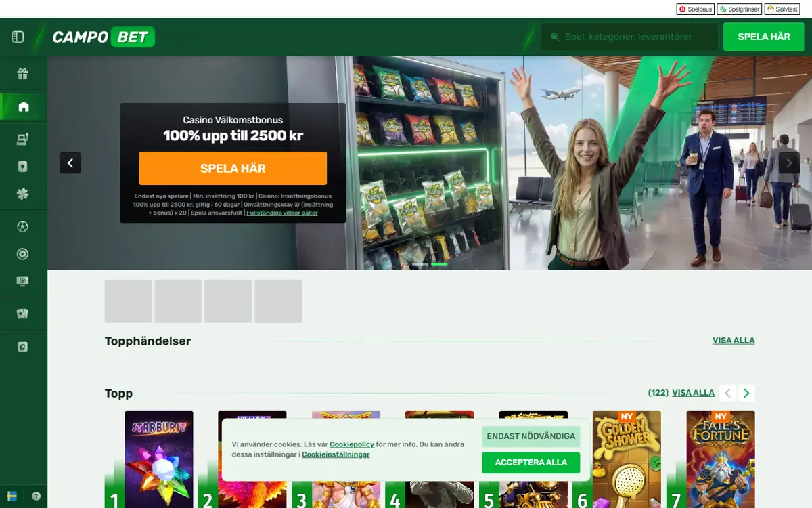Click VISA ALLA in the Topp section
The image size is (812, 508).
click(693, 393)
